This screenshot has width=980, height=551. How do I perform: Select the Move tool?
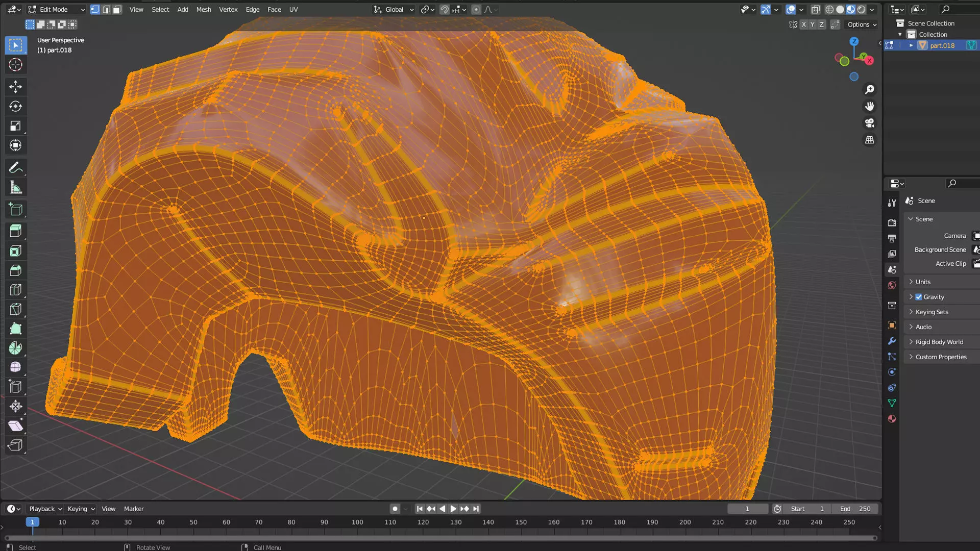[15, 87]
